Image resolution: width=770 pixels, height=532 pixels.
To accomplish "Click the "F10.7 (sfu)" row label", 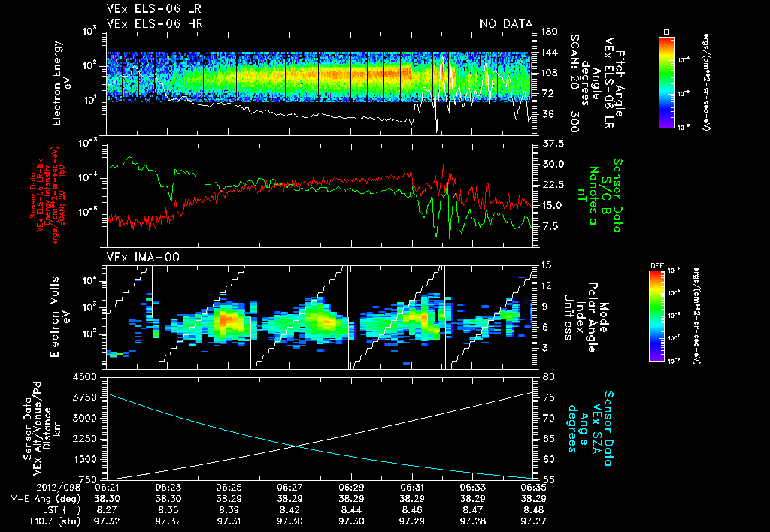I will point(54,521).
